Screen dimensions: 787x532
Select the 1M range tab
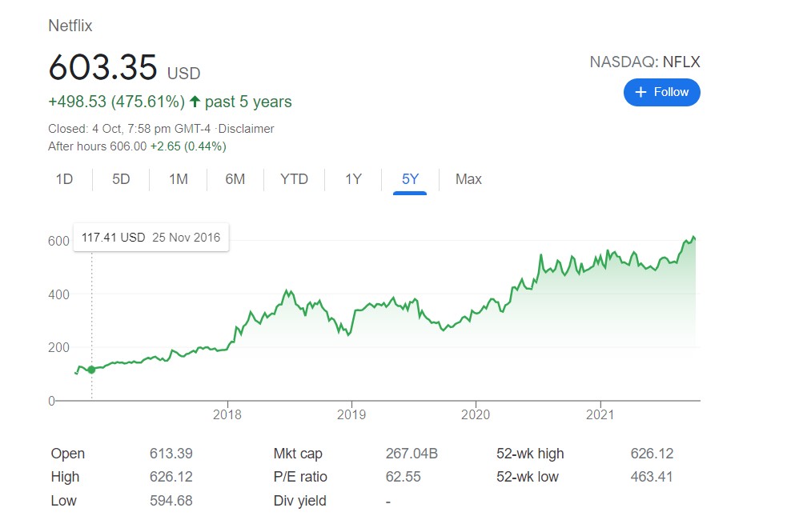click(x=179, y=179)
